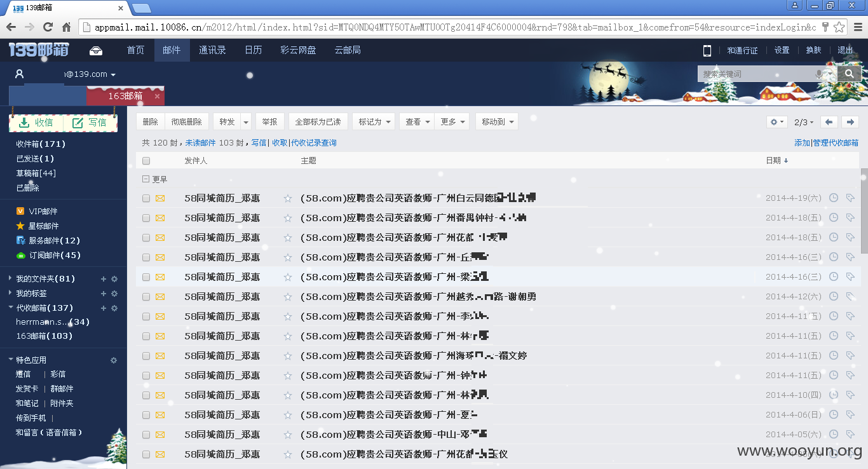The height and width of the screenshot is (469, 868).
Task: Click the tag icon on the 2014-4-19 row
Action: pos(850,198)
